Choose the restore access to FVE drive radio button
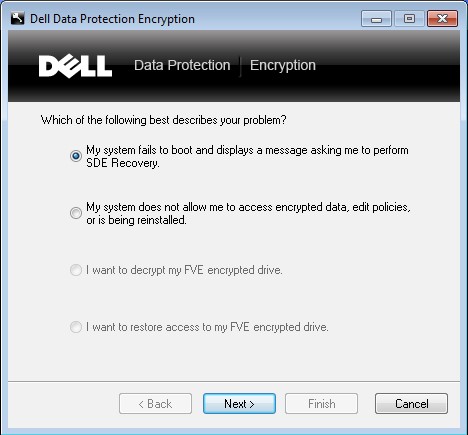Image resolution: width=468 pixels, height=435 pixels. click(x=76, y=327)
